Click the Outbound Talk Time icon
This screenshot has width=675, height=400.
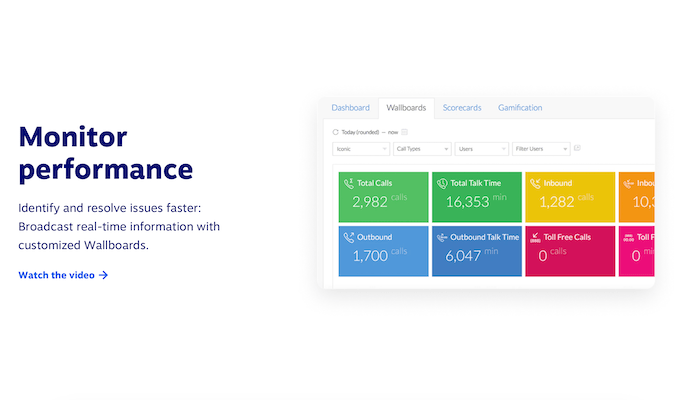coord(441,238)
